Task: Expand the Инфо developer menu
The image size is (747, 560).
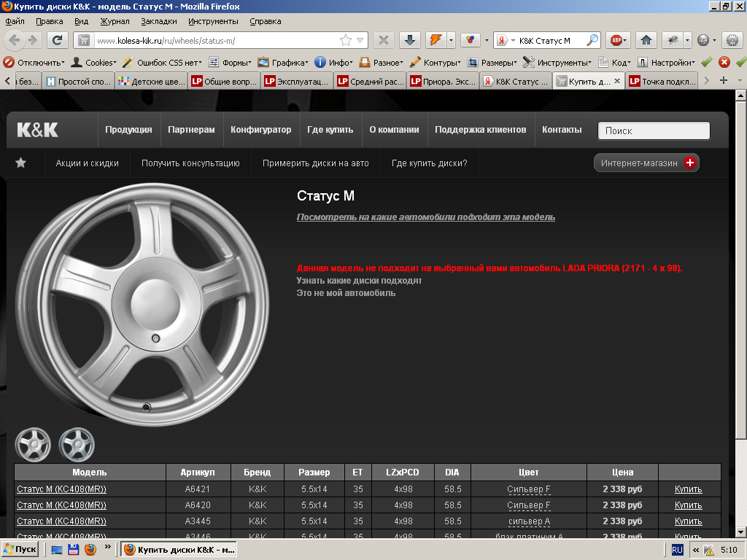Action: click(333, 63)
